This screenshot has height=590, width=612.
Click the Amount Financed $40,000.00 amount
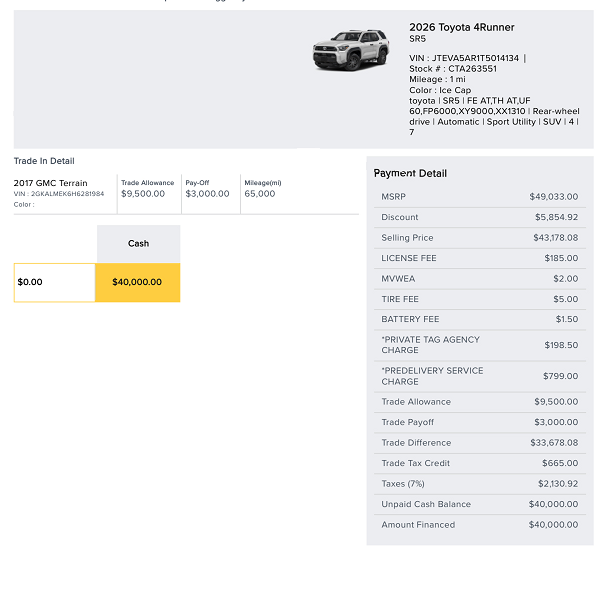(x=553, y=525)
